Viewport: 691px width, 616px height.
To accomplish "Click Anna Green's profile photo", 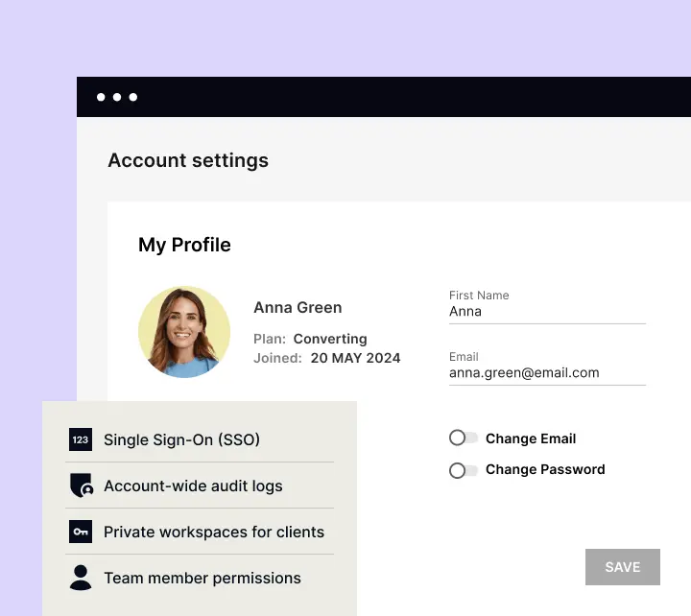I will point(184,332).
